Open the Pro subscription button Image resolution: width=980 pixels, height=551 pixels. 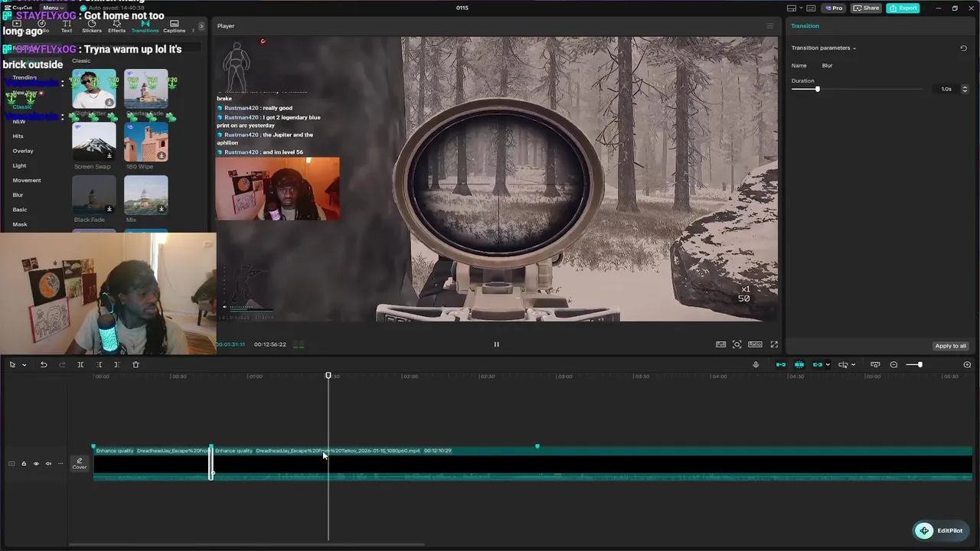pyautogui.click(x=834, y=8)
